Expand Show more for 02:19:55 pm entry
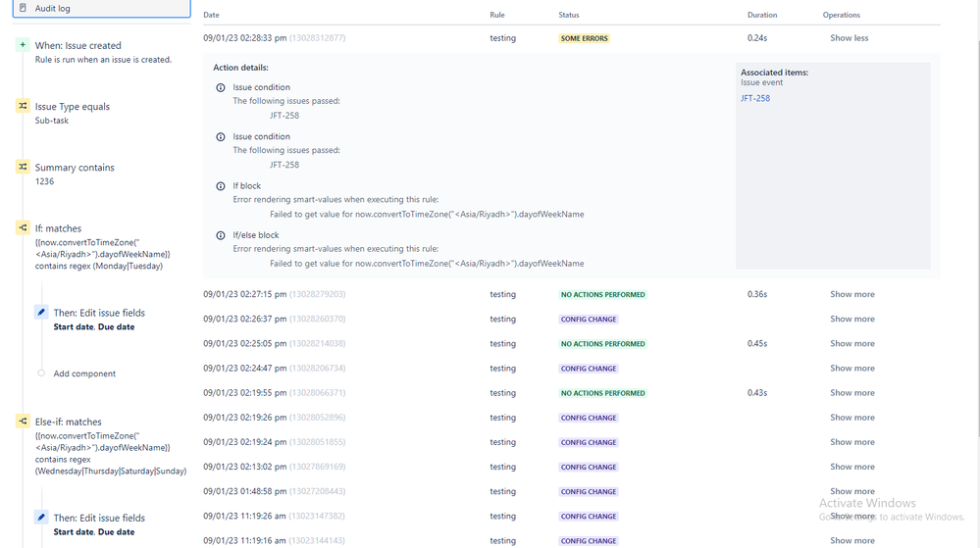The image size is (980, 548). [x=851, y=393]
